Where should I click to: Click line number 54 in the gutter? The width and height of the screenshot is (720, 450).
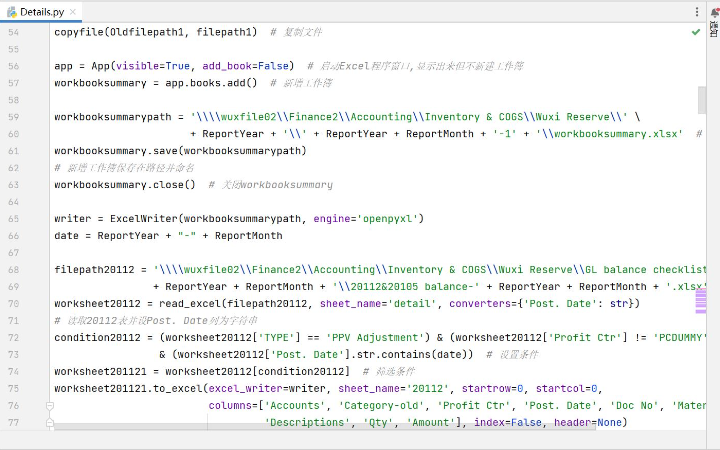coord(13,33)
